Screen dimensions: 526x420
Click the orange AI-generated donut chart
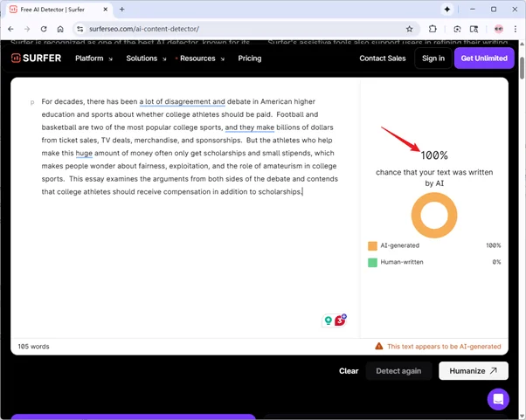tap(434, 216)
